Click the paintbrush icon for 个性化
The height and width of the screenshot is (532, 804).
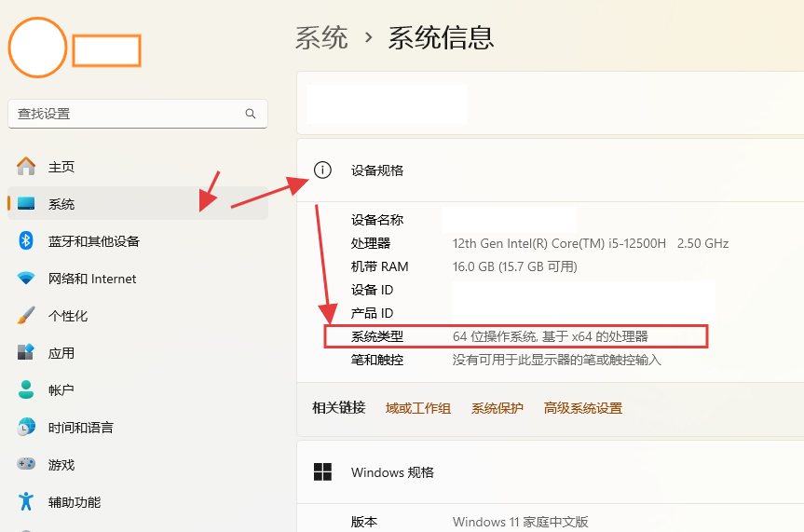click(x=26, y=315)
